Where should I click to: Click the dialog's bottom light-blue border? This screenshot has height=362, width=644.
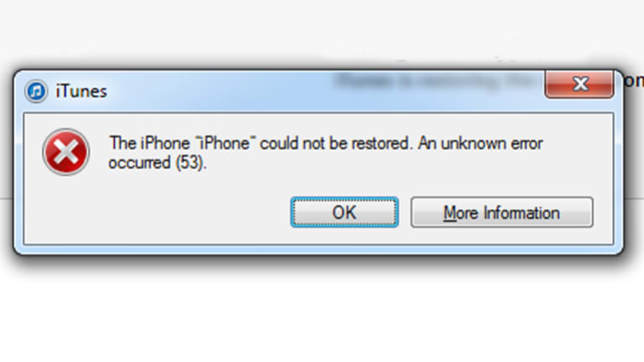point(319,249)
